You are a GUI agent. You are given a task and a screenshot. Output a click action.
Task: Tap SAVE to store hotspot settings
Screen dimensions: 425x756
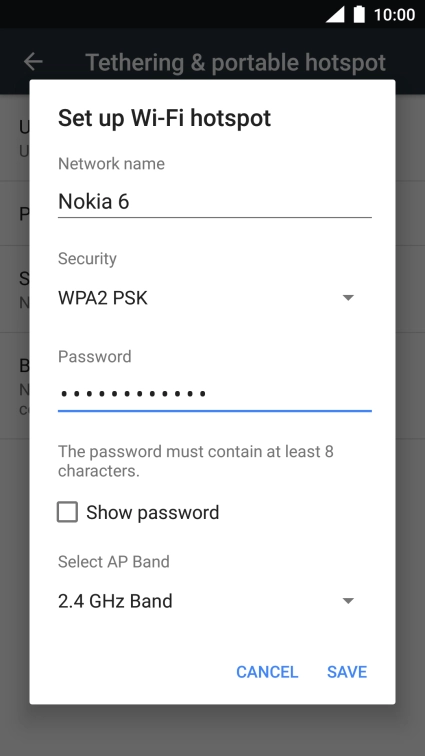coord(347,672)
